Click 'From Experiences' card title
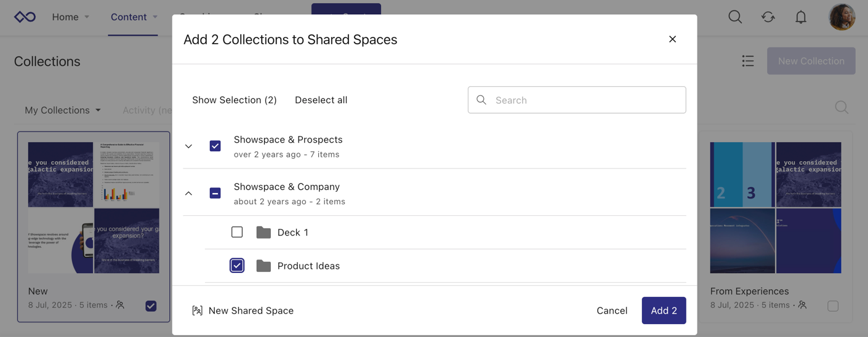The image size is (868, 337). [749, 291]
